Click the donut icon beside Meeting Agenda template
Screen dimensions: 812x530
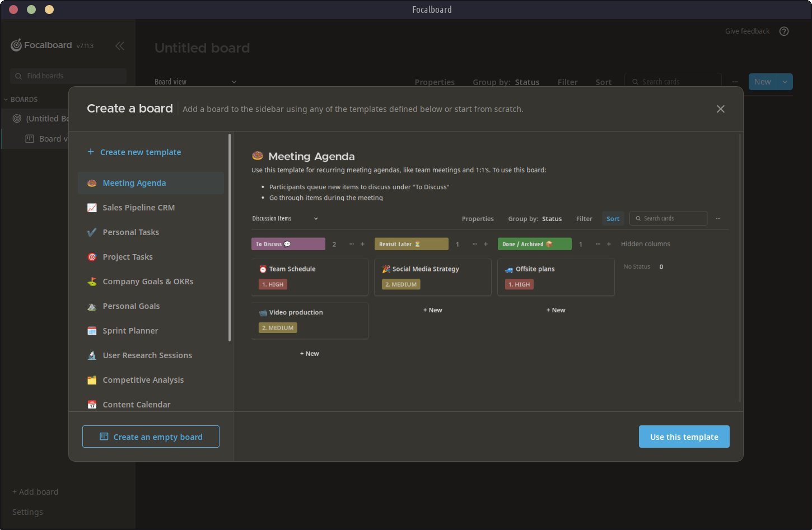pyautogui.click(x=92, y=183)
